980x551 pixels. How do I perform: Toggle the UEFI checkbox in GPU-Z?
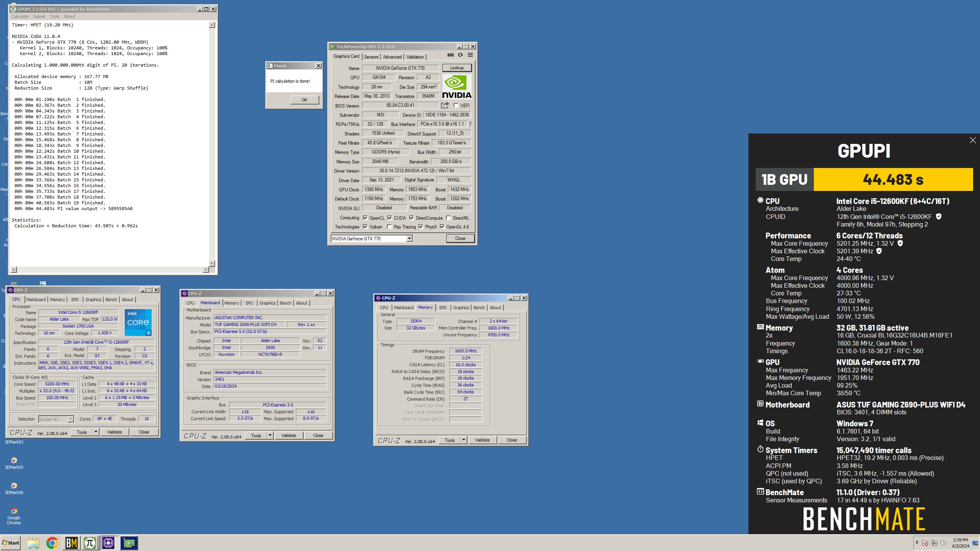point(456,106)
